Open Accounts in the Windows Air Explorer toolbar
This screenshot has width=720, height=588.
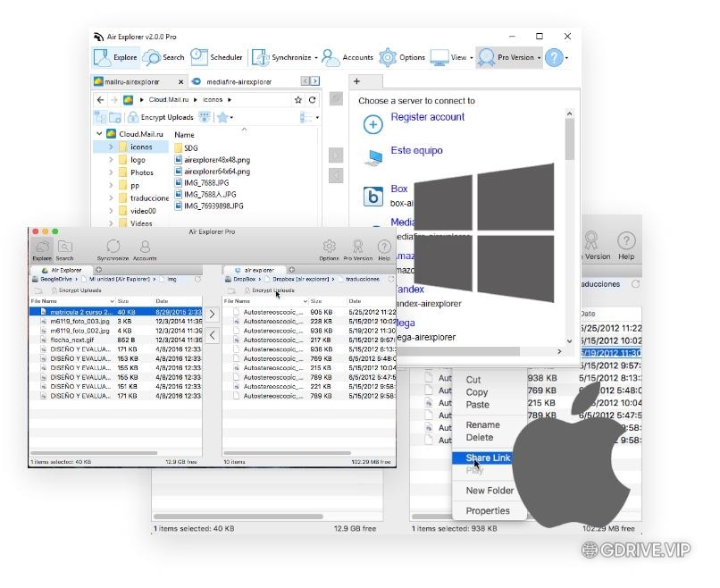click(x=347, y=57)
